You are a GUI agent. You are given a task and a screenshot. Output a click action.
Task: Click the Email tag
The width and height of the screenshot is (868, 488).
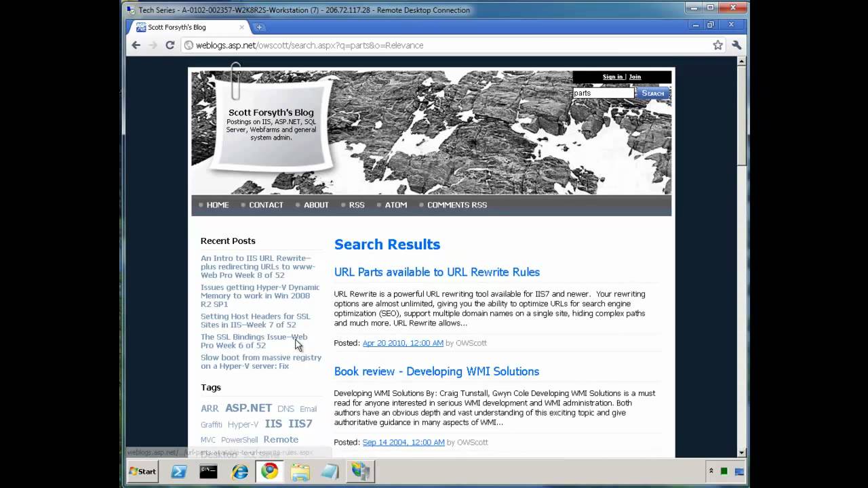(308, 409)
